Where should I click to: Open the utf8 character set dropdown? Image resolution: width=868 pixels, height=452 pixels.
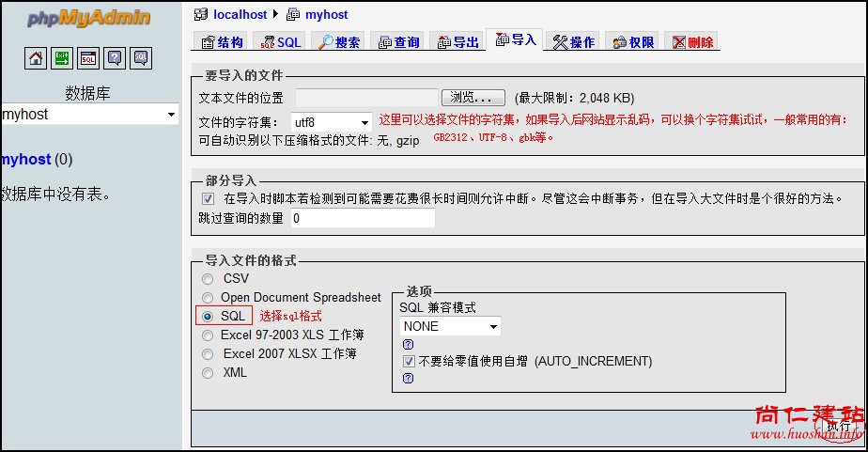pos(333,122)
